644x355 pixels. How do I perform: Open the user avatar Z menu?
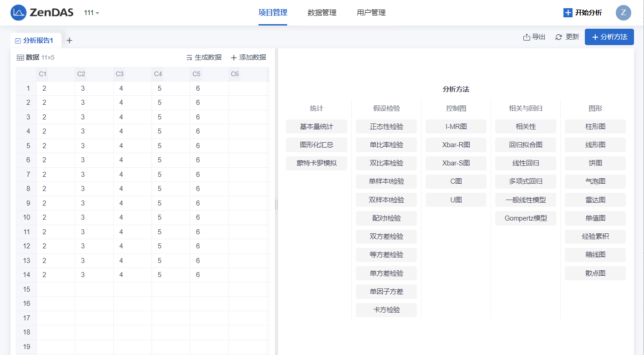click(623, 13)
